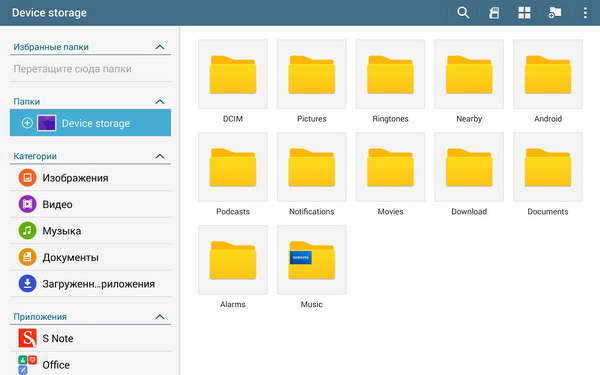
Task: Collapse the Избранные папки section
Action: click(x=160, y=47)
